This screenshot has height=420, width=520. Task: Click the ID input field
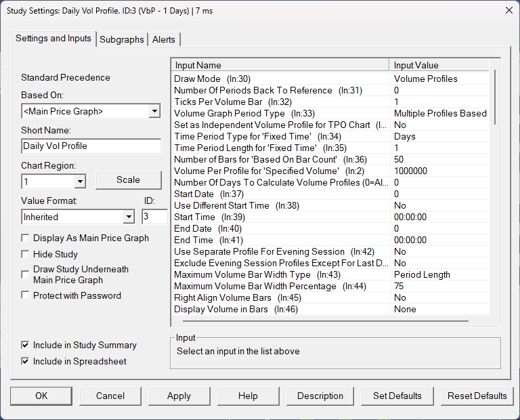tap(154, 217)
